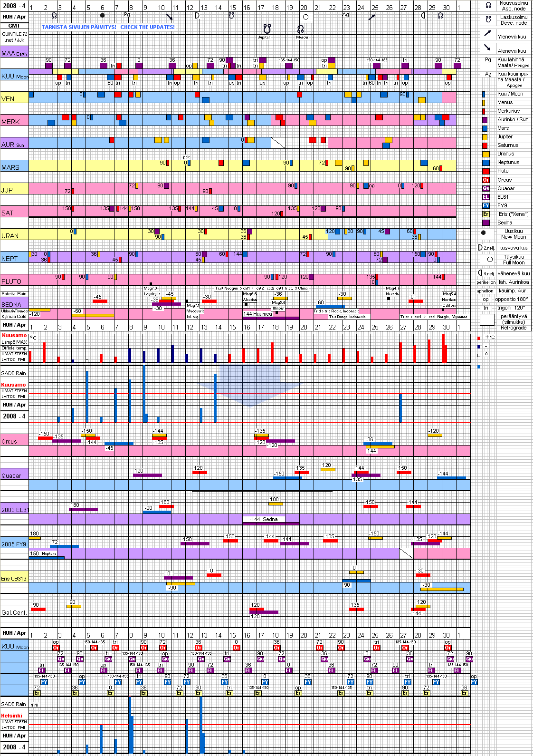Click the Full Moon circle in the legend
The width and height of the screenshot is (533, 756).
pos(490,260)
